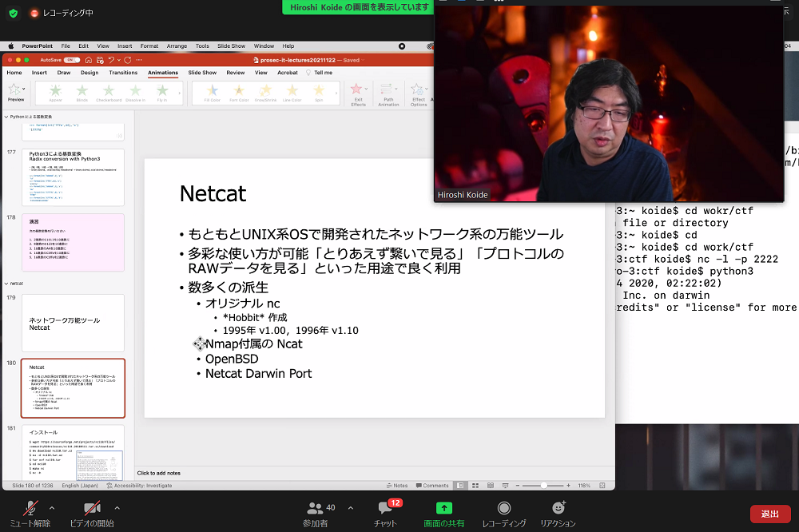
Task: Toggle the Comments pane in status bar
Action: [x=432, y=486]
